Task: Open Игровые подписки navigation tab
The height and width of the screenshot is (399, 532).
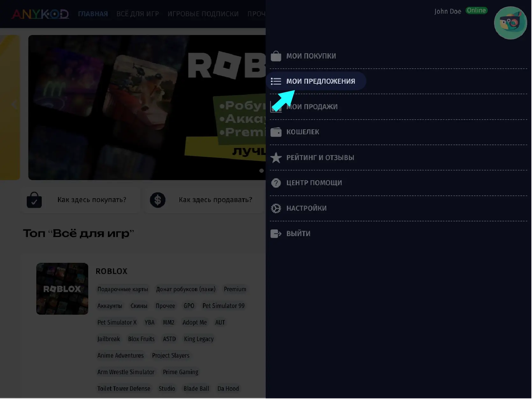Action: coord(203,14)
